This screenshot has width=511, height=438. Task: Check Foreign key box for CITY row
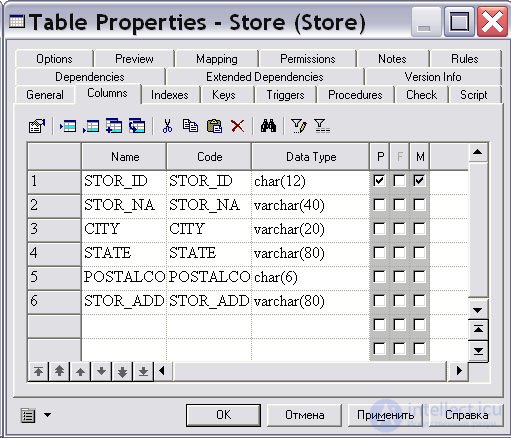pos(399,229)
